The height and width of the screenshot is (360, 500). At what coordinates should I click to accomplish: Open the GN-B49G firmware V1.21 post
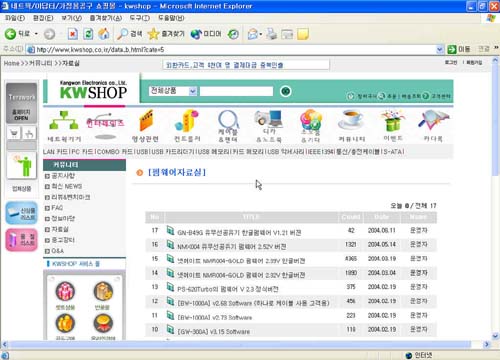[239, 233]
